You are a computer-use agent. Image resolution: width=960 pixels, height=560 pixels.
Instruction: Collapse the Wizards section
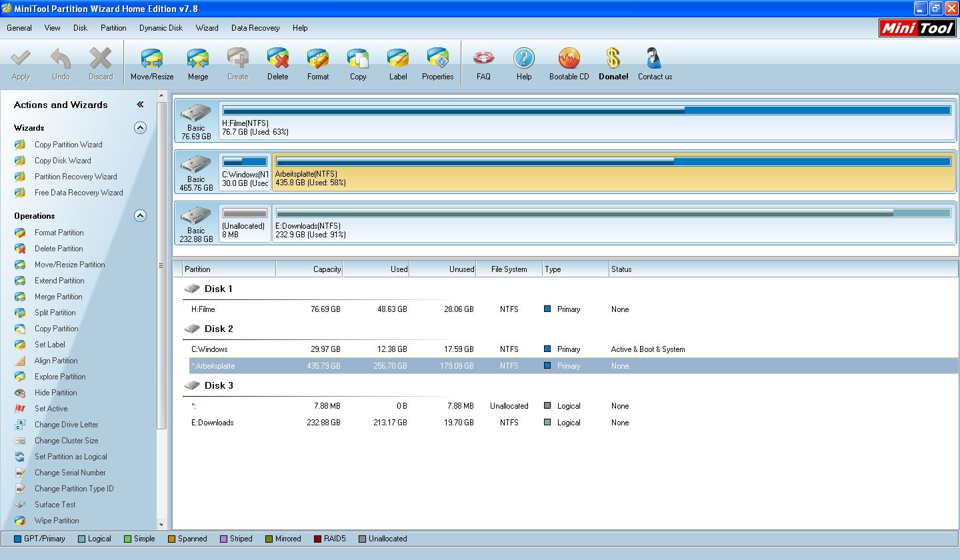point(140,127)
